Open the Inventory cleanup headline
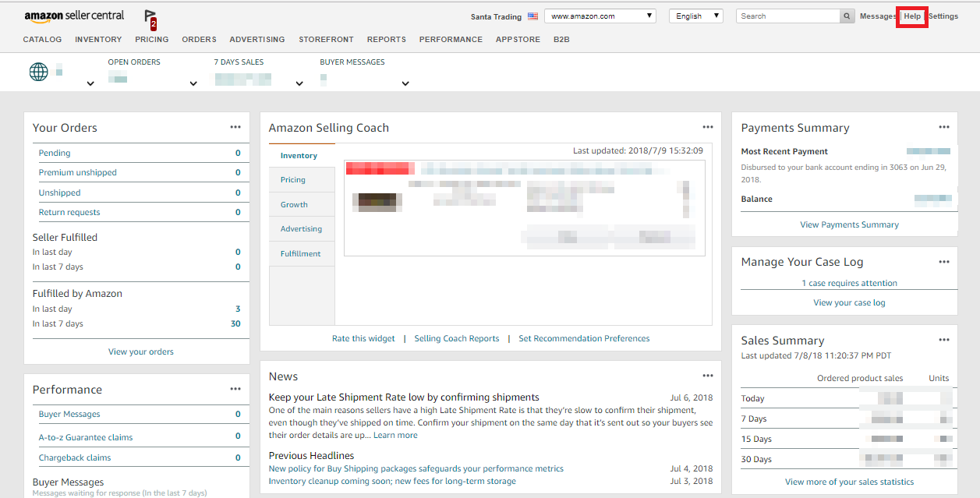Viewport: 980px width, 498px height. coord(392,482)
